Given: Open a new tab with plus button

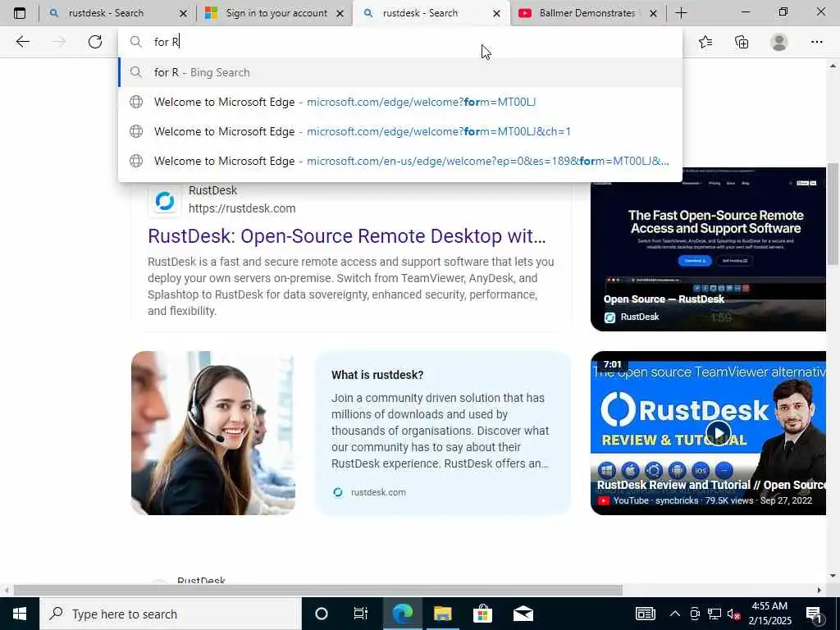Looking at the screenshot, I should tap(681, 13).
